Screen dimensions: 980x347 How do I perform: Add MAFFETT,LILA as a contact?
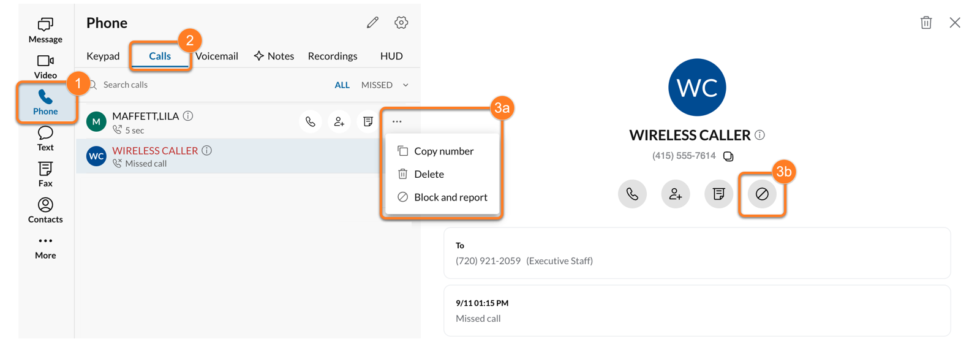[339, 122]
